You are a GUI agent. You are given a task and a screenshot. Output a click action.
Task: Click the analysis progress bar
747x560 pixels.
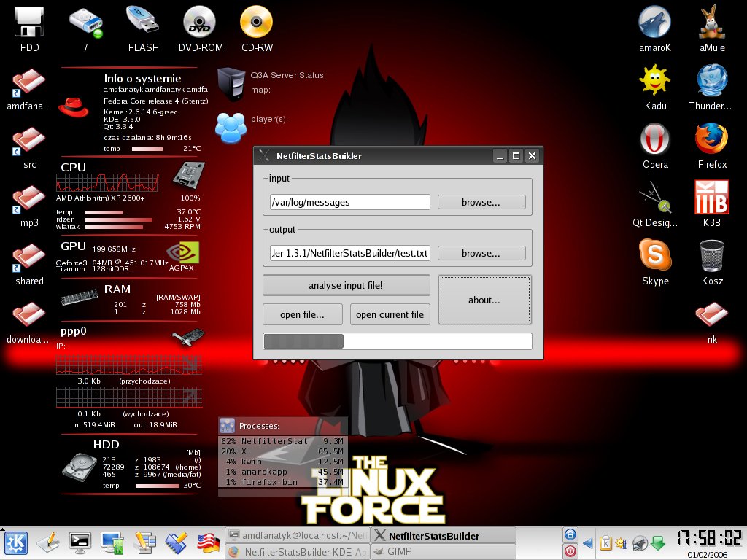click(x=398, y=341)
